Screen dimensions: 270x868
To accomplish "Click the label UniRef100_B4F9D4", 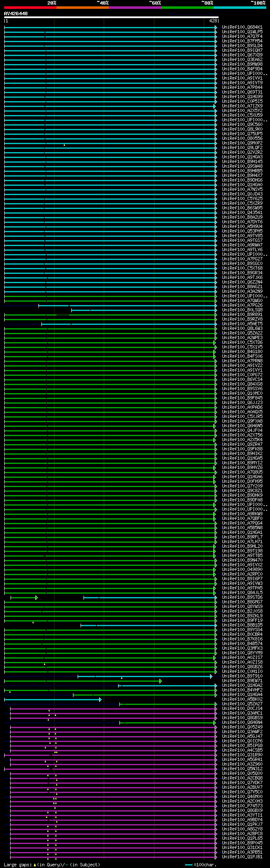I will pyautogui.click(x=242, y=69).
